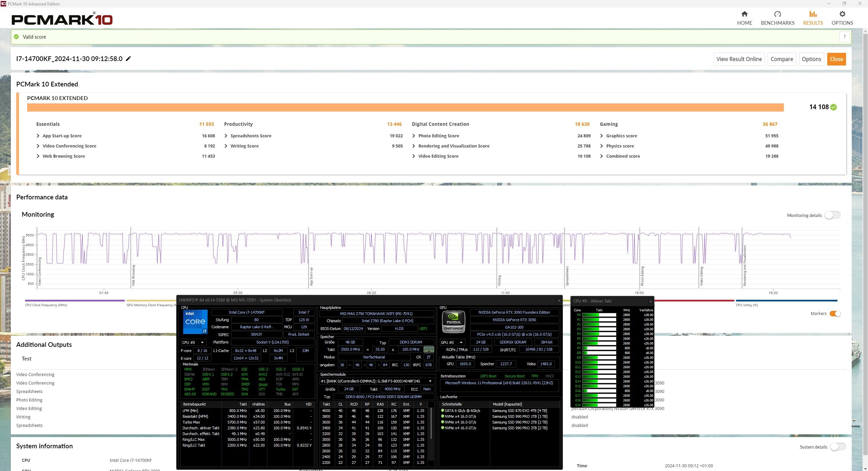Click the NVIDIA GeForce logo
Image resolution: width=868 pixels, height=471 pixels.
pyautogui.click(x=454, y=321)
